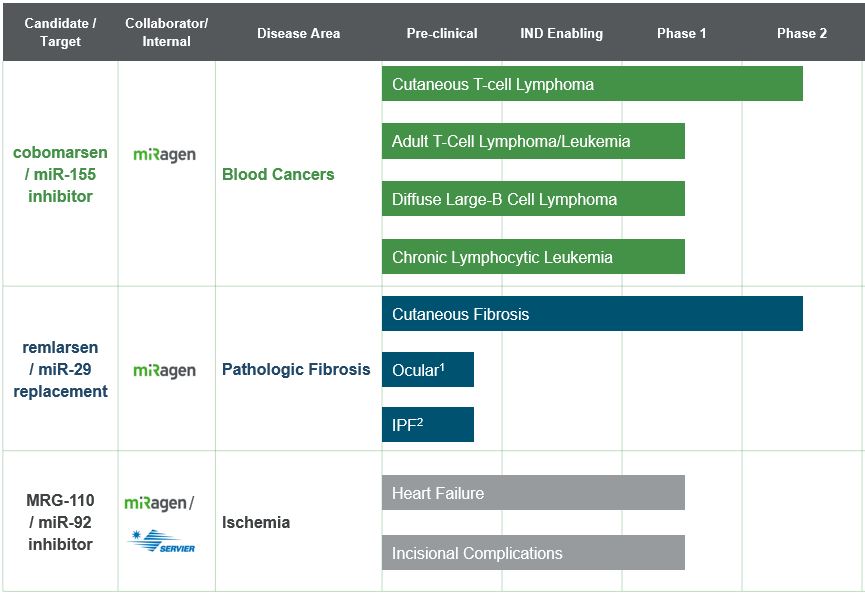The width and height of the screenshot is (865, 596).
Task: Select the Adult T-Cell Lymphoma/Leukemia bar
Action: [533, 141]
